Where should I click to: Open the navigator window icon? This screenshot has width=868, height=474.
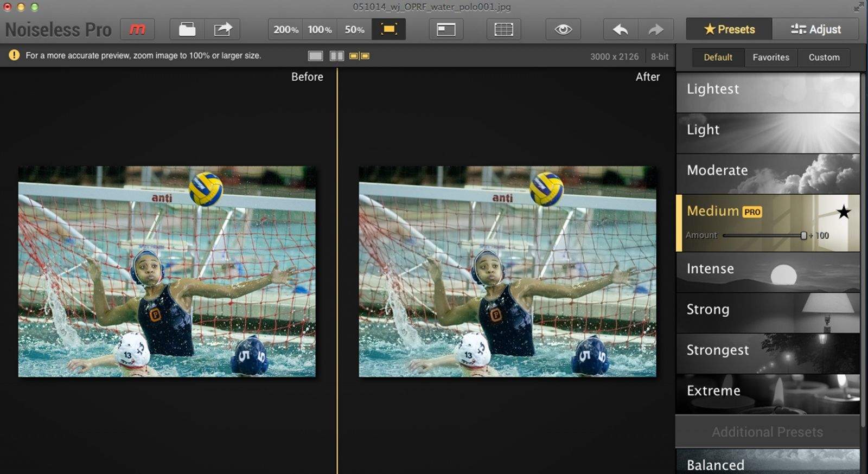coord(446,29)
